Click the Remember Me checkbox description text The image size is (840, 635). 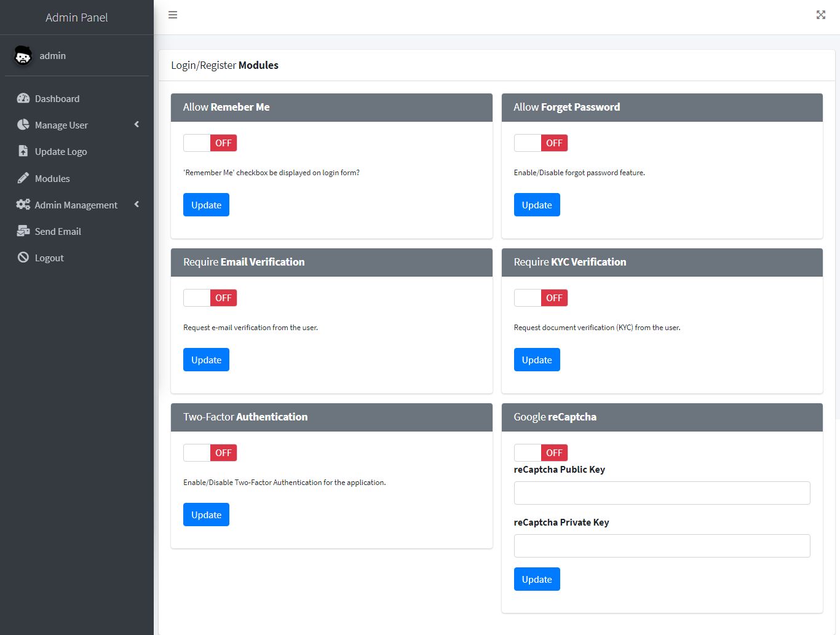coord(271,173)
